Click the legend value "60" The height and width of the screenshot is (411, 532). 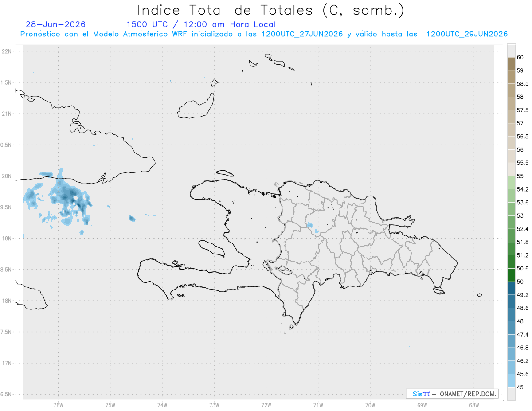pos(520,57)
